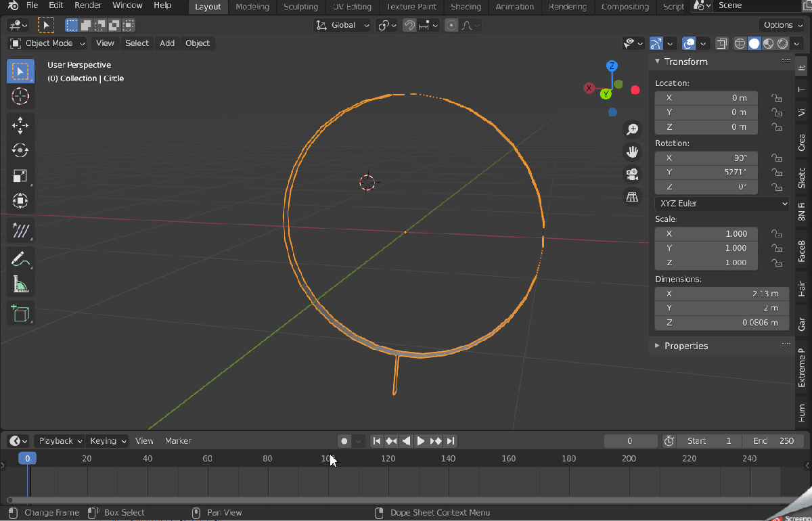Switch to the Sculpting workspace tab
This screenshot has height=521, width=812.
pos(301,7)
